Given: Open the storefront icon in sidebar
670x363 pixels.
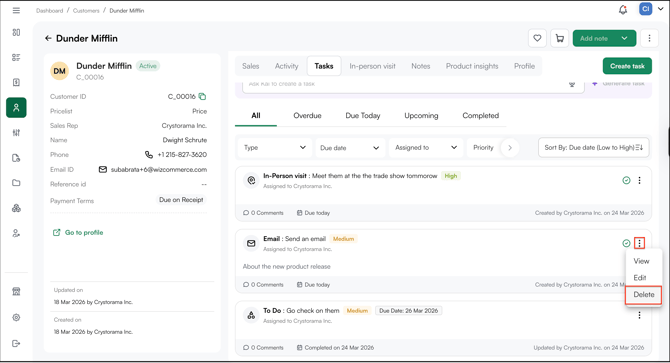Looking at the screenshot, I should (16, 292).
